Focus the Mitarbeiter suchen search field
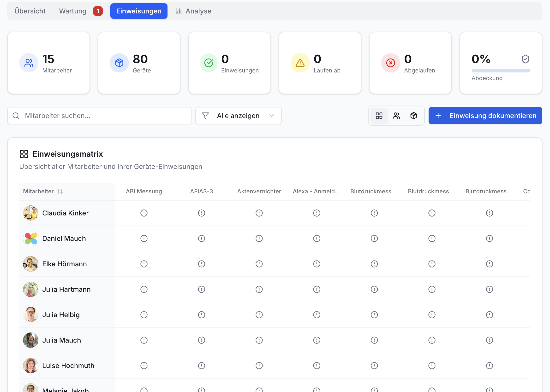The height and width of the screenshot is (392, 550). tap(99, 116)
